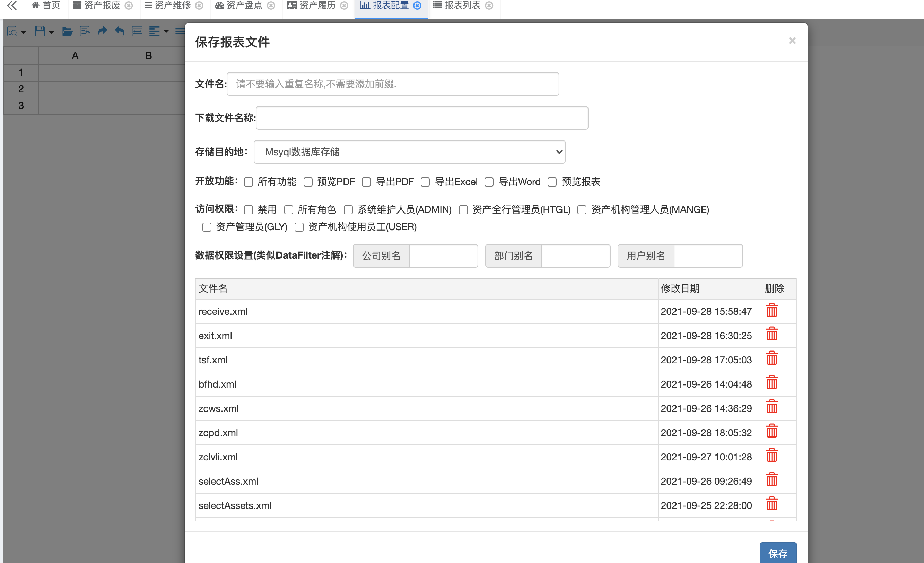The width and height of the screenshot is (924, 563).
Task: Delete bfhd.xml with its trash icon
Action: 772,383
